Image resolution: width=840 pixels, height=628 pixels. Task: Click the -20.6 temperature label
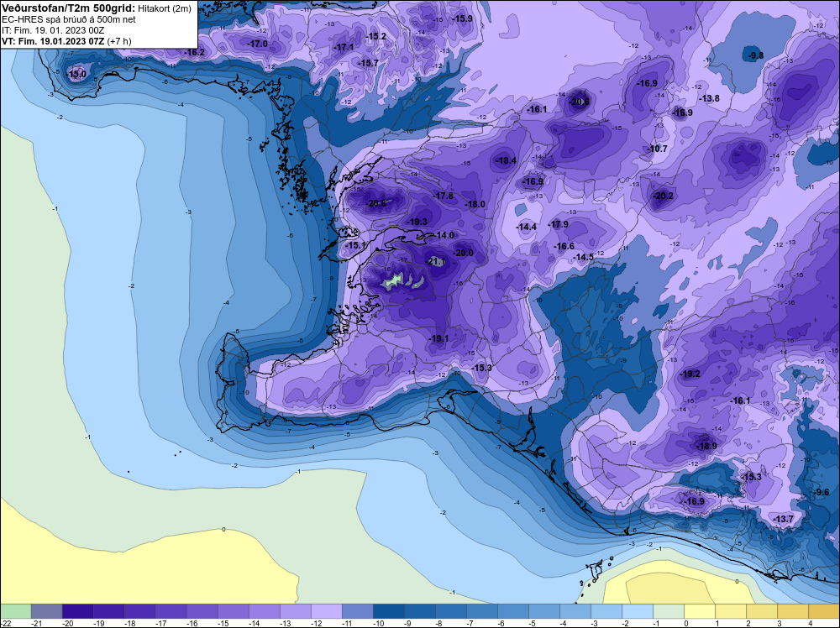[x=579, y=102]
